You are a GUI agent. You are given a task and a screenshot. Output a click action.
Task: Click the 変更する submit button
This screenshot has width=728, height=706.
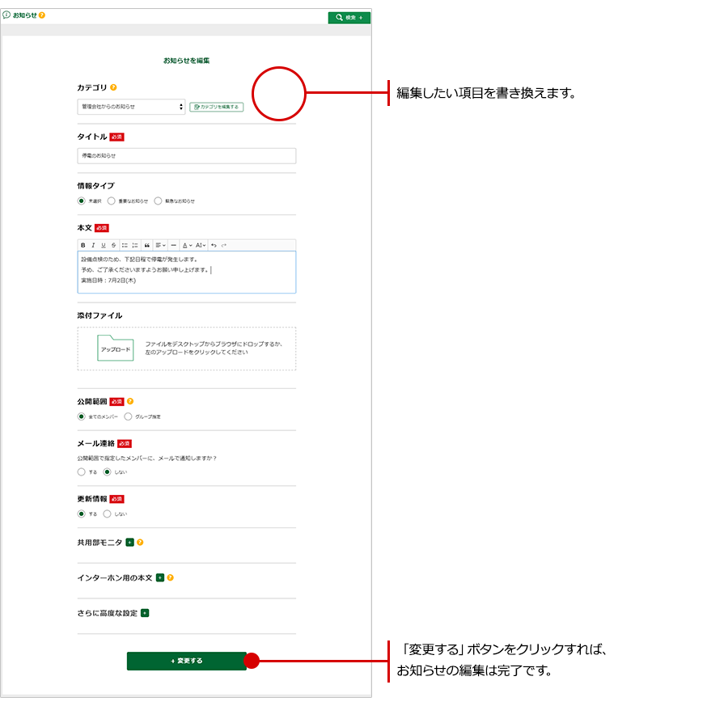[186, 661]
